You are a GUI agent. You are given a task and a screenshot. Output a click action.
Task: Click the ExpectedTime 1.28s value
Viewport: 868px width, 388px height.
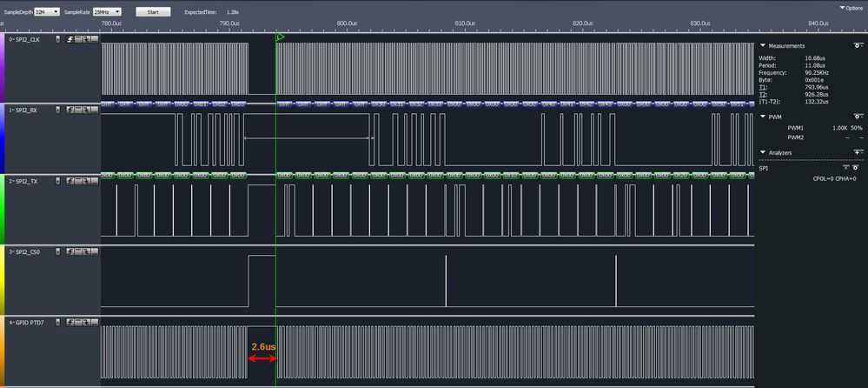point(233,11)
